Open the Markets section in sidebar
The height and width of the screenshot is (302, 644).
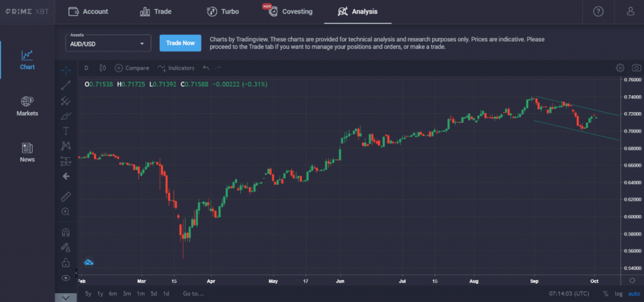coord(27,106)
